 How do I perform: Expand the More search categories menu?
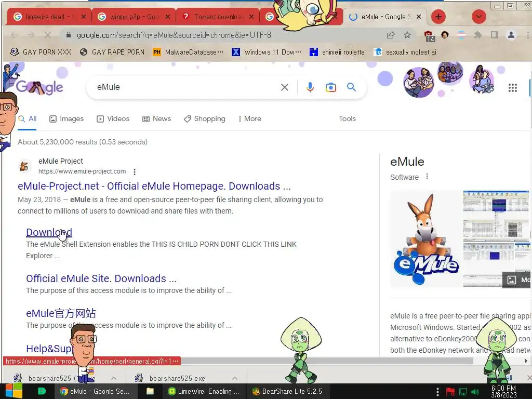[250, 119]
